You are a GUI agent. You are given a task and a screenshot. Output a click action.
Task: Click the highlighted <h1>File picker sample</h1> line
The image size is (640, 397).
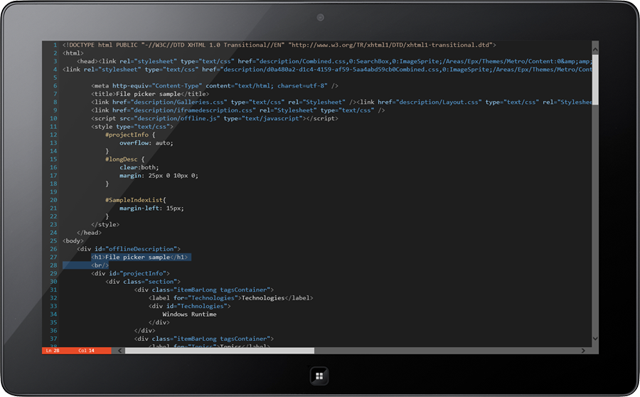point(141,257)
